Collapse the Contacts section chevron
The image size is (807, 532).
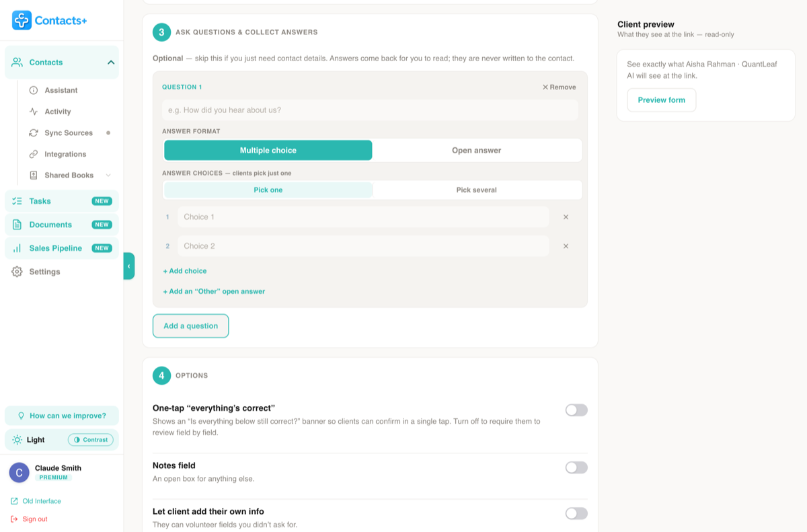coord(111,63)
